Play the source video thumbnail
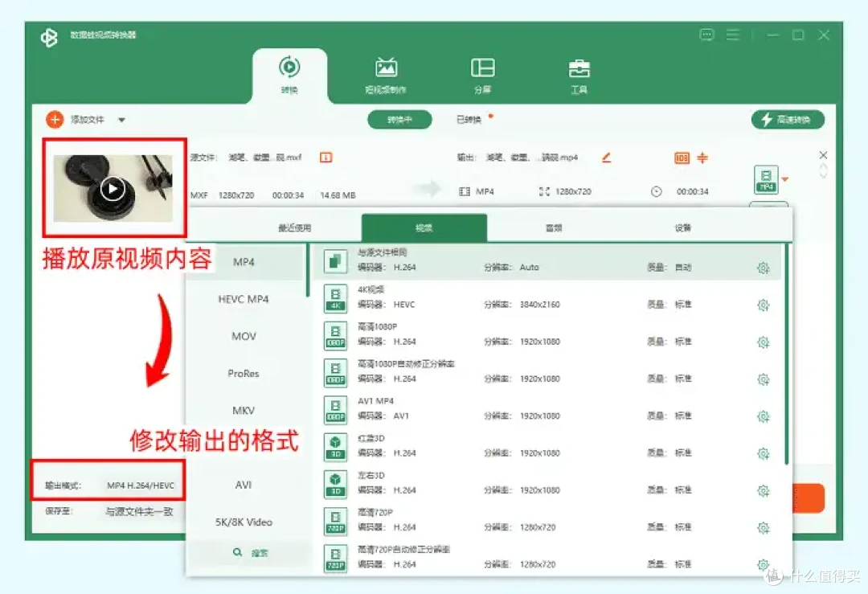 (x=113, y=190)
